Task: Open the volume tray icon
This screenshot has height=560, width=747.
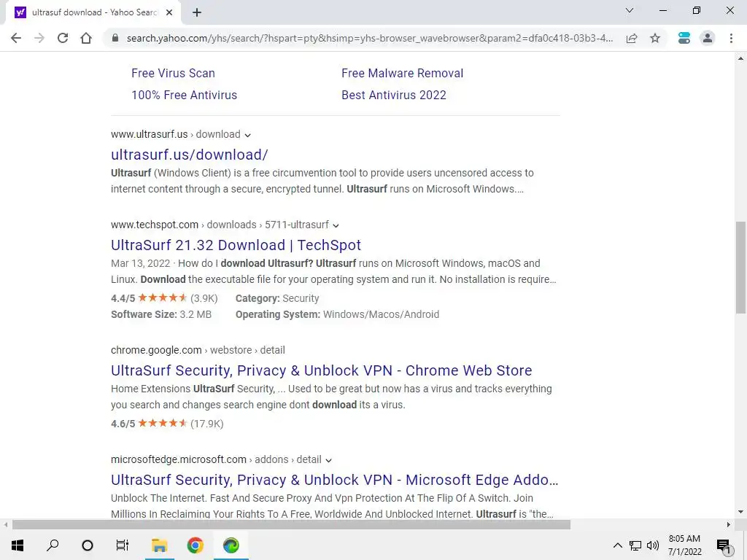Action: click(653, 545)
